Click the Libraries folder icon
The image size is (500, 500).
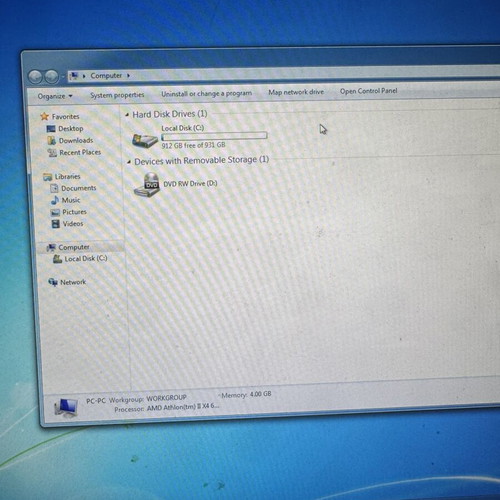pos(48,177)
